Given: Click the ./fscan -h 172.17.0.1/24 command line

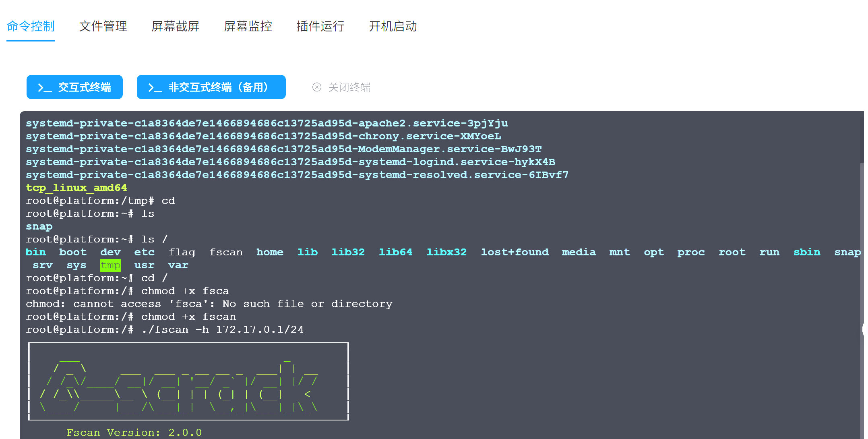Looking at the screenshot, I should pyautogui.click(x=222, y=329).
